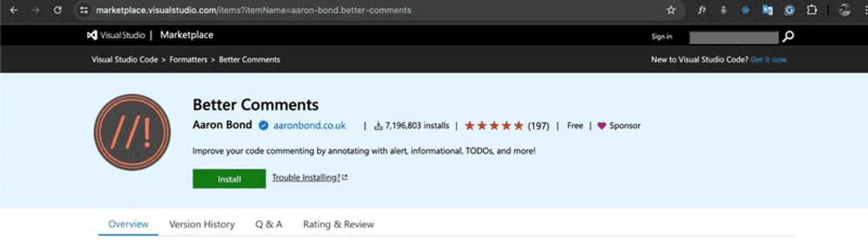This screenshot has height=246, width=868.
Task: Go to Formatters breadcrumb
Action: point(188,59)
